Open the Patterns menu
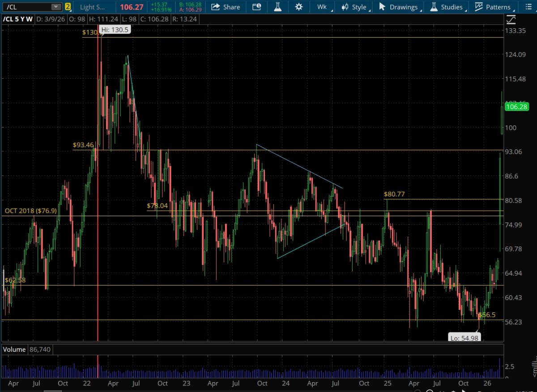The image size is (537, 392). coord(498,7)
